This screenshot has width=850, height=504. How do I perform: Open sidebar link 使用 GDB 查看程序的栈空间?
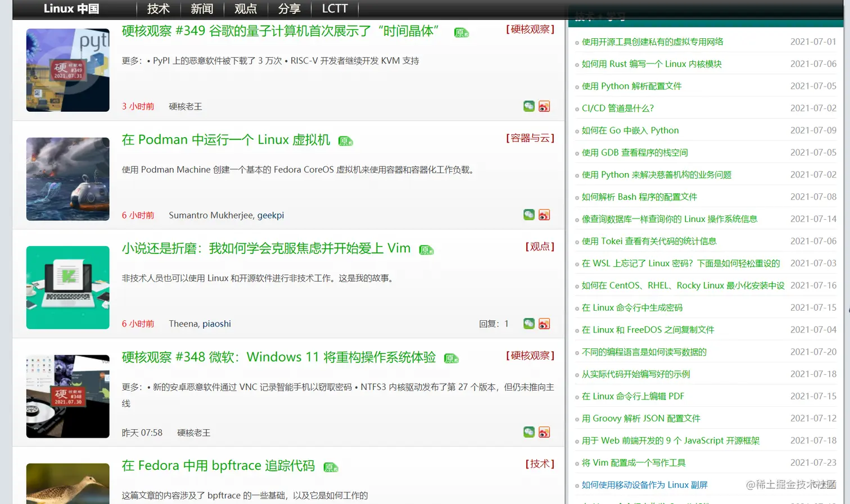635,152
